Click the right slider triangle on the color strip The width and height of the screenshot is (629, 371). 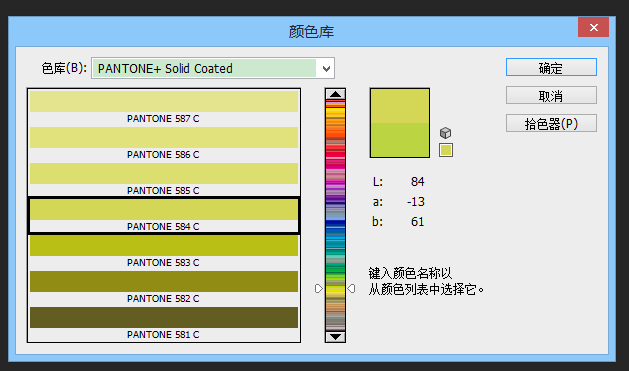pyautogui.click(x=351, y=288)
